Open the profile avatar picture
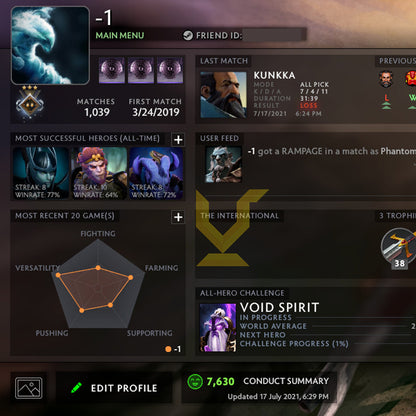 click(x=50, y=45)
